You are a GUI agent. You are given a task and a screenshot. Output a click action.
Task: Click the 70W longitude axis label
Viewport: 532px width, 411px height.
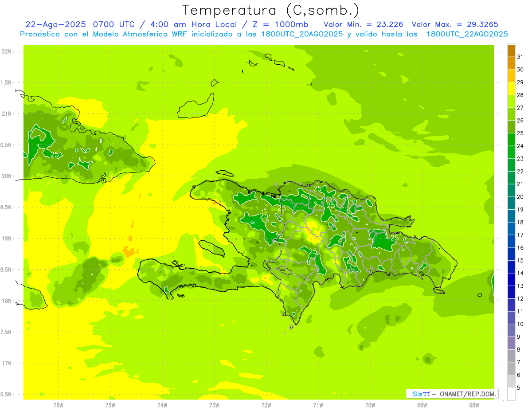click(370, 405)
